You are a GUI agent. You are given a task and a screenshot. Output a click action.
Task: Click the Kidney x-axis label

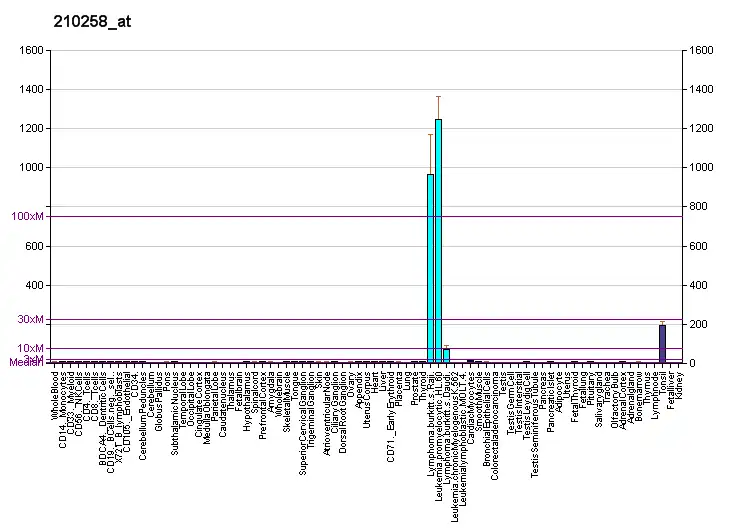(679, 386)
